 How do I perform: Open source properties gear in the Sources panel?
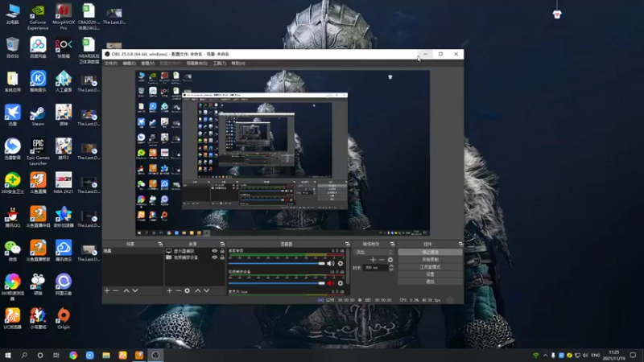point(188,290)
